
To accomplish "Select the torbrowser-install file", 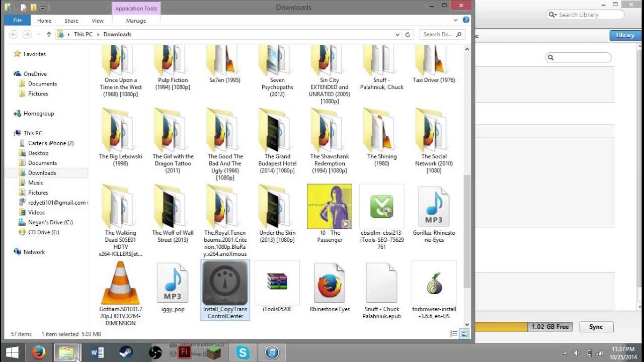I will [x=434, y=290].
